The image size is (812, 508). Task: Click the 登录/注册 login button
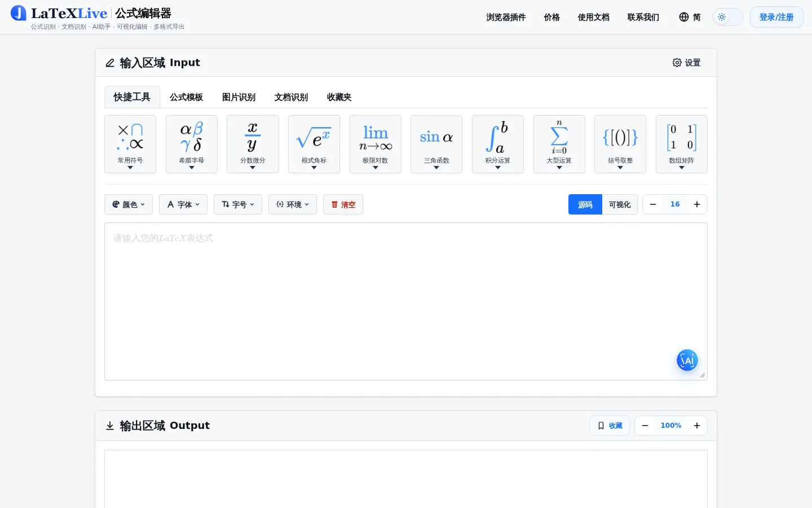[776, 17]
